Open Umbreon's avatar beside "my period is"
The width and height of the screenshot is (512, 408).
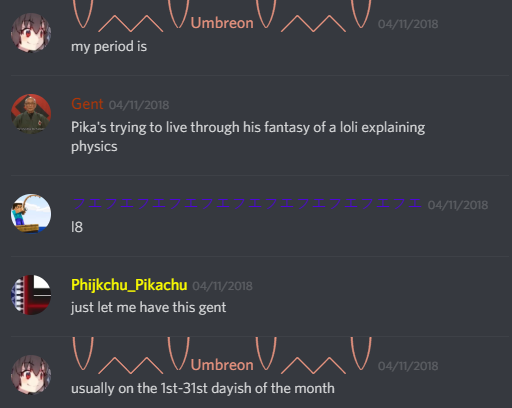pyautogui.click(x=31, y=33)
